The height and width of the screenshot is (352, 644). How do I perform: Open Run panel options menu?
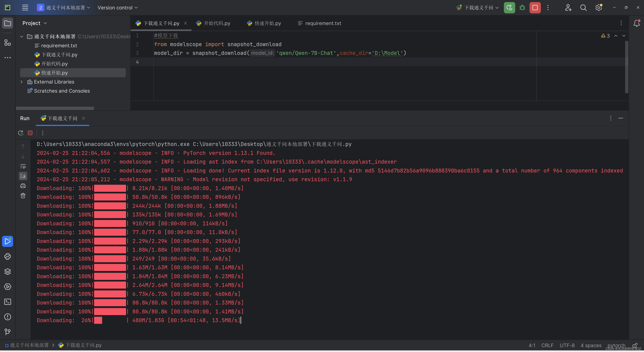pos(610,118)
